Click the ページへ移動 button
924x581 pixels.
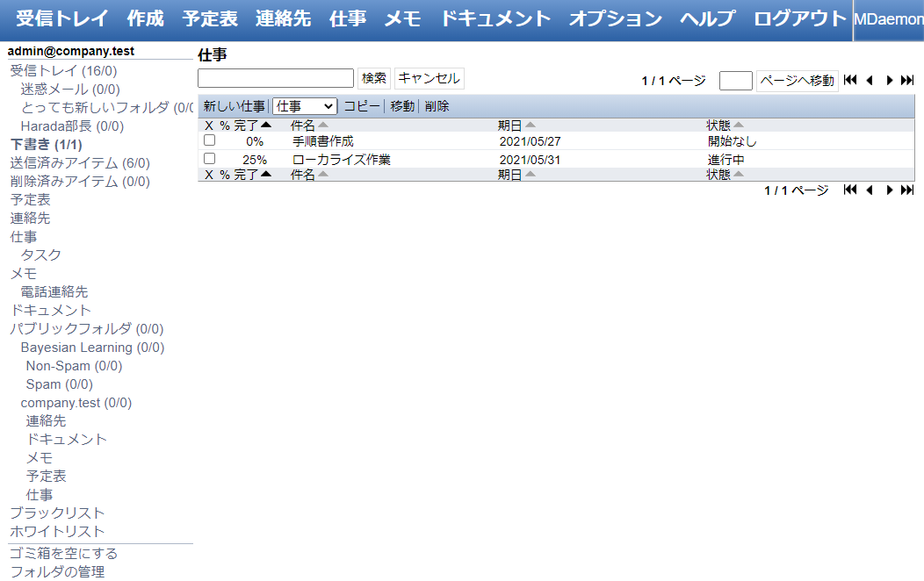[797, 81]
